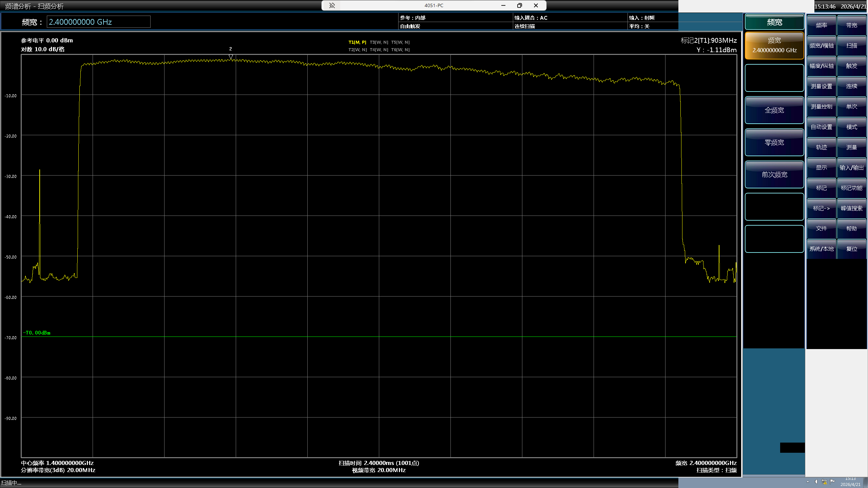Click the Y: -1.11dBm marker value
This screenshot has height=488, width=868.
pyautogui.click(x=716, y=50)
